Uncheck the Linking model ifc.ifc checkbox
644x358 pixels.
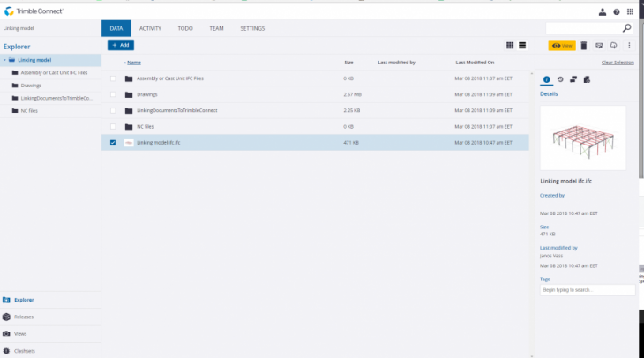click(113, 143)
